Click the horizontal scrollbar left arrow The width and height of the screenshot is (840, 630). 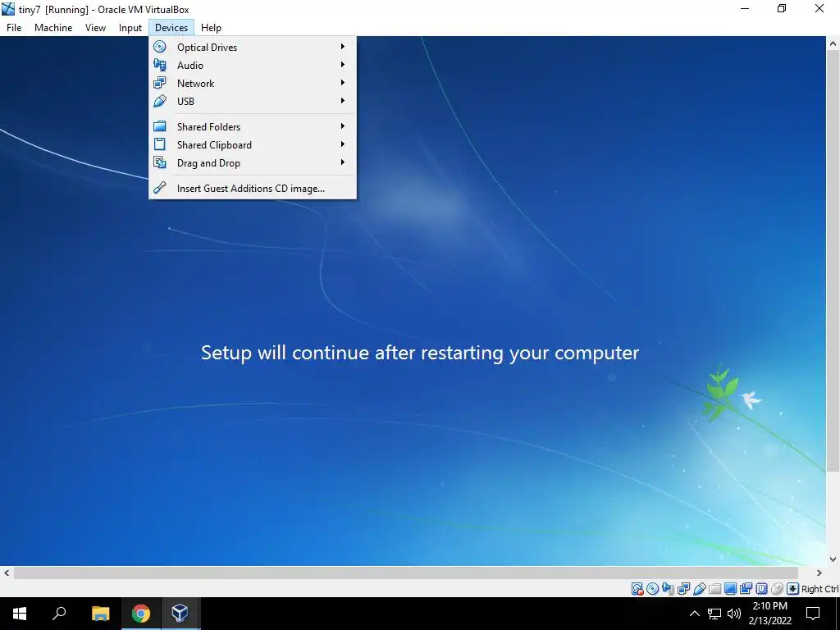7,573
